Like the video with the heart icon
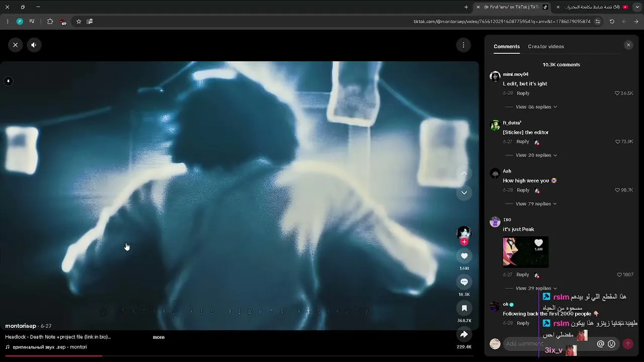Screen dimensions: 644x362 pyautogui.click(x=464, y=256)
